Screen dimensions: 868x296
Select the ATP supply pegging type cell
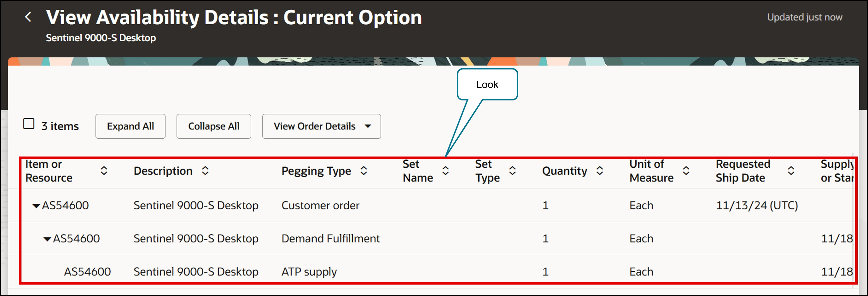pos(309,272)
